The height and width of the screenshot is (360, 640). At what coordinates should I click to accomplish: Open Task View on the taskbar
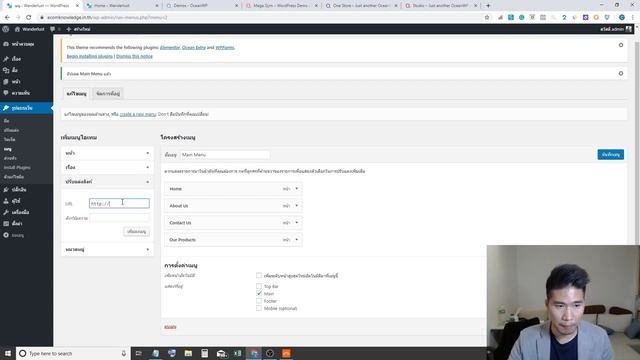(138, 353)
